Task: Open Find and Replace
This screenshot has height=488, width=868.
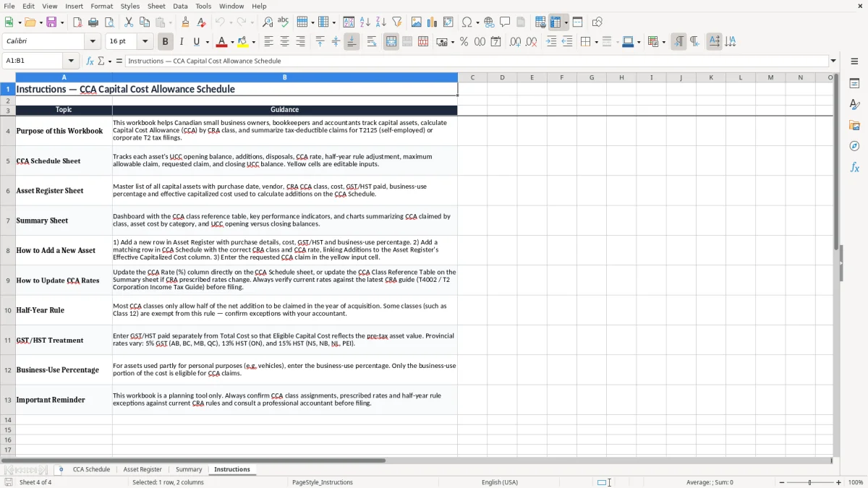Action: pyautogui.click(x=267, y=22)
